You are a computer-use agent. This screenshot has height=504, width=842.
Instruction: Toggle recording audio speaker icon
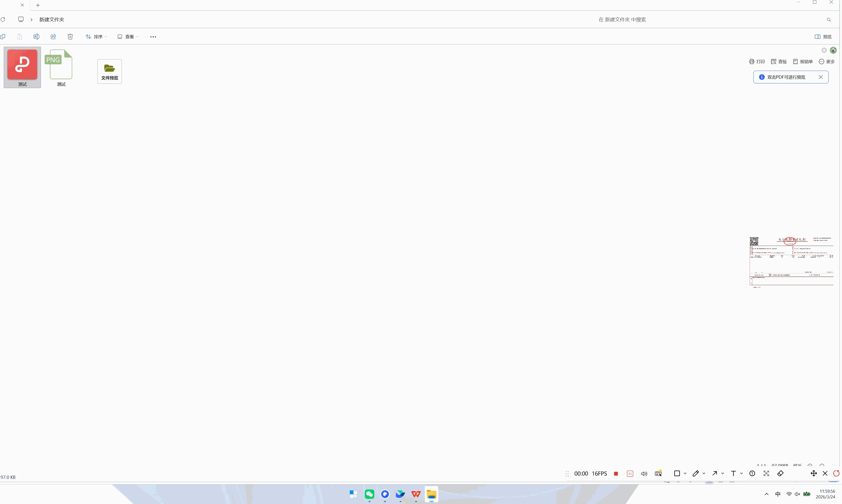[644, 473]
